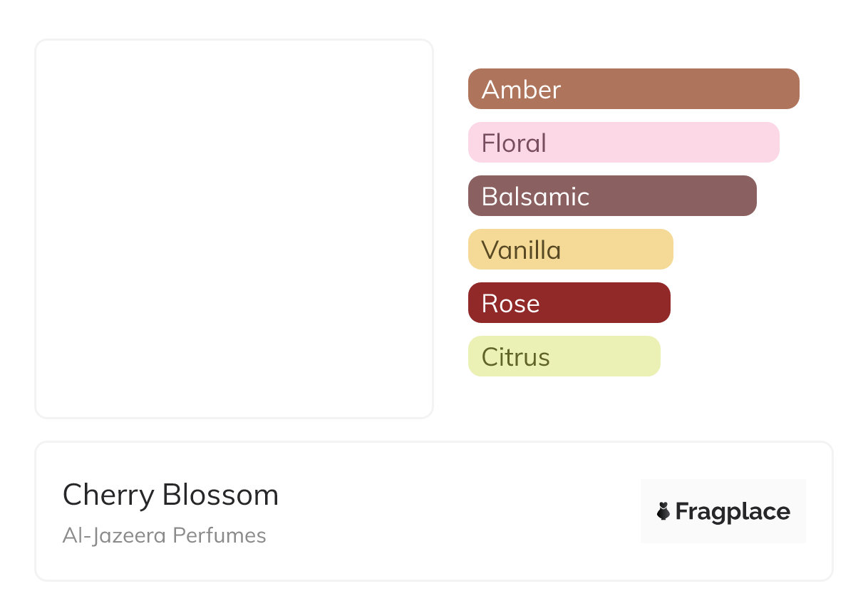
Task: Click the word Floral label text
Action: pos(514,143)
